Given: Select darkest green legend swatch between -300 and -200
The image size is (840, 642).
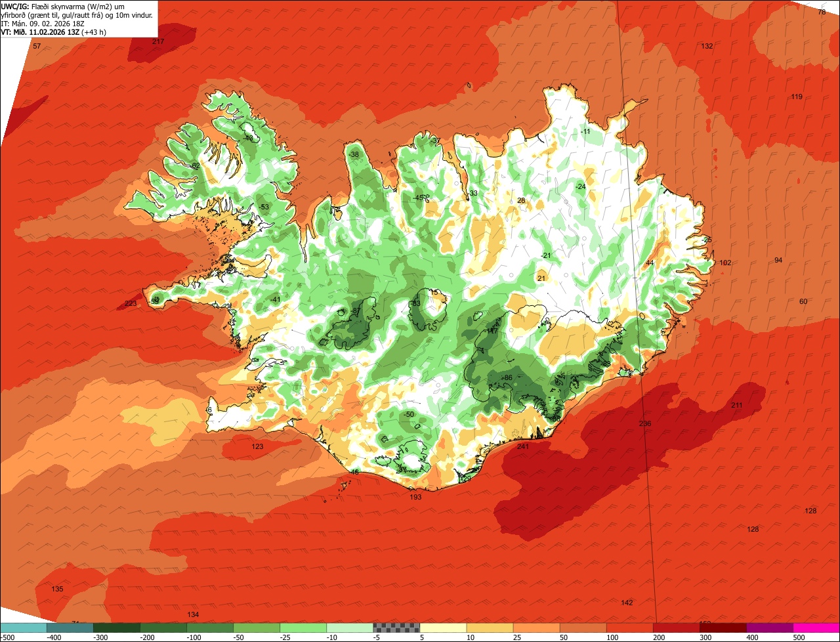Looking at the screenshot, I should [116, 628].
